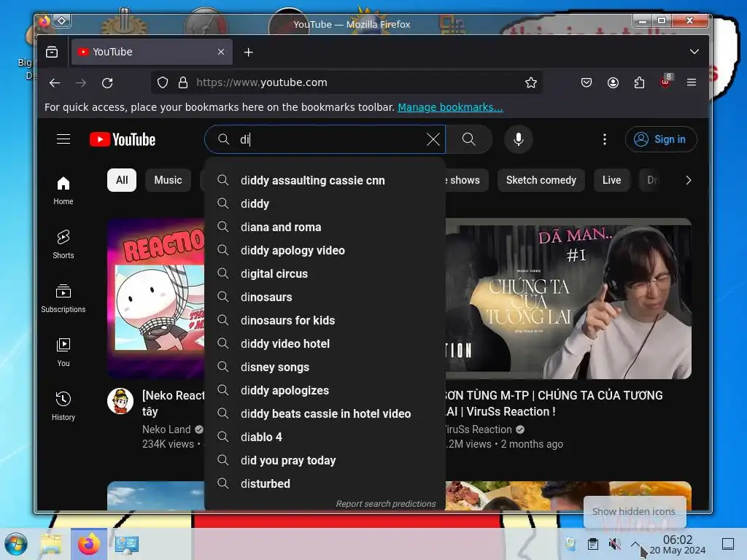The image size is (747, 560).
Task: Choose suggestion 'dinosaurs for kids'
Action: (x=325, y=320)
